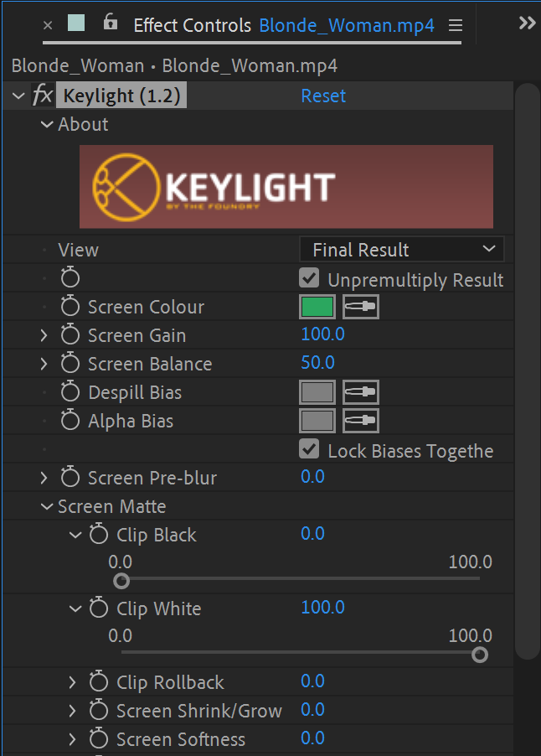
Task: Toggle the Clip White stopwatch
Action: tap(99, 608)
